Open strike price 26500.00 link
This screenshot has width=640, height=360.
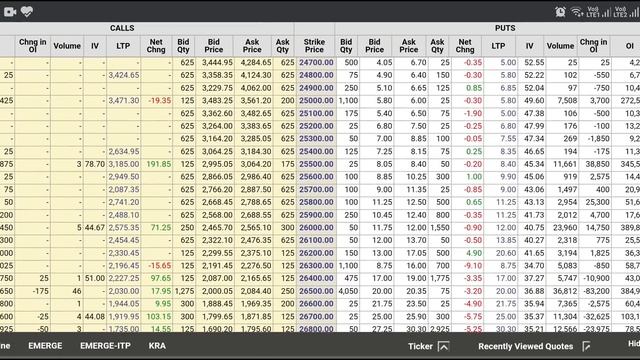[316, 291]
